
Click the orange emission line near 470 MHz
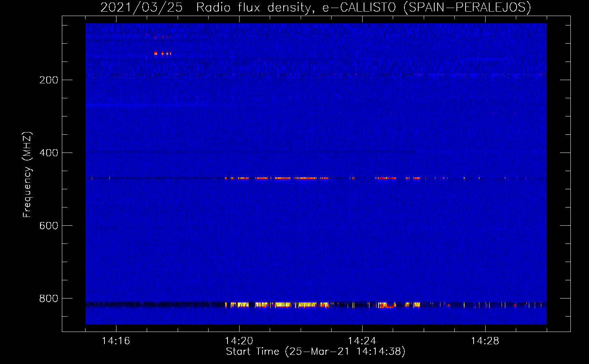coord(277,178)
